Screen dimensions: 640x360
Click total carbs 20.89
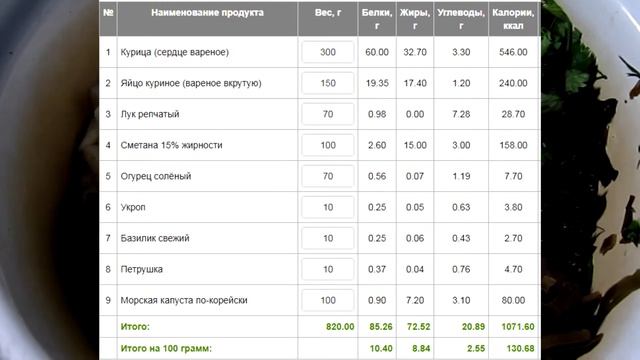[x=473, y=327]
